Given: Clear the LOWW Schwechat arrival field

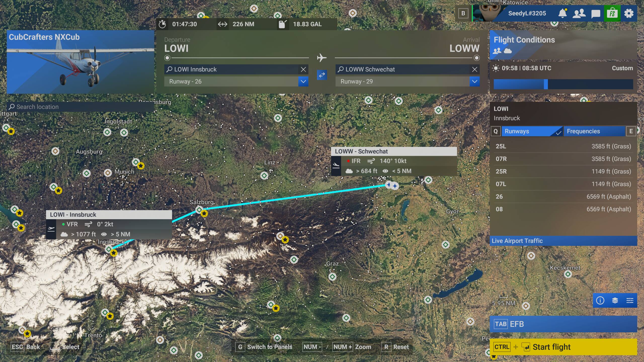Looking at the screenshot, I should pos(474,69).
